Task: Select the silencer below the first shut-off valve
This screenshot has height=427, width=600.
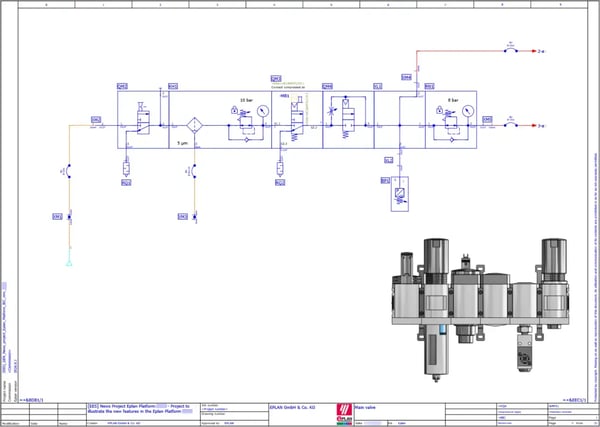Action: [x=126, y=166]
